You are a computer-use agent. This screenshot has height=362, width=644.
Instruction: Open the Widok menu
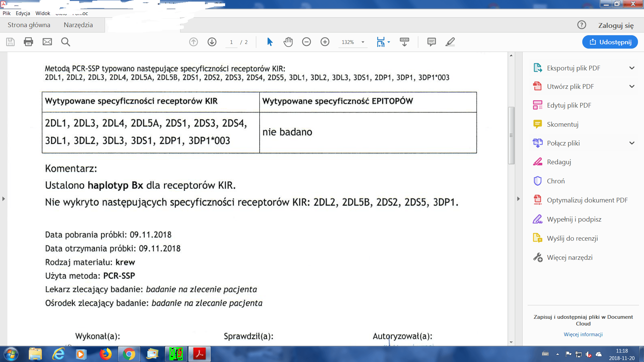[x=43, y=13]
